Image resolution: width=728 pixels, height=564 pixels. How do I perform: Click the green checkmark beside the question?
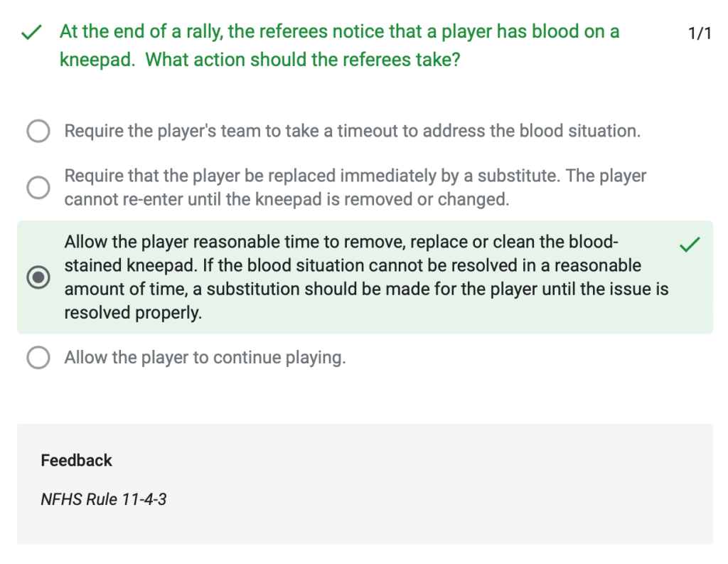pyautogui.click(x=29, y=33)
